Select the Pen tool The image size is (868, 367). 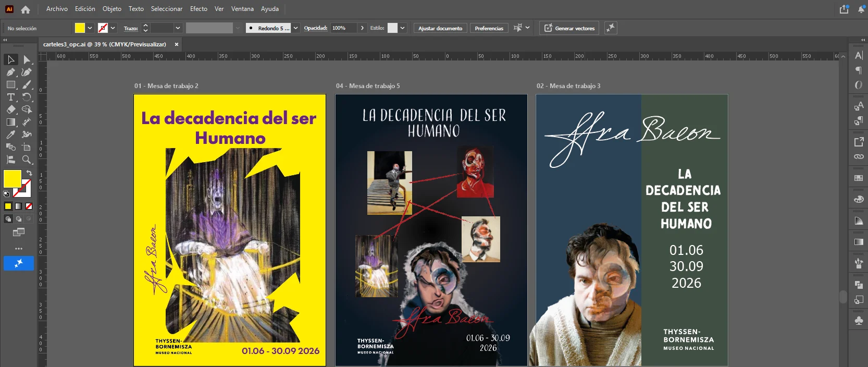point(11,72)
